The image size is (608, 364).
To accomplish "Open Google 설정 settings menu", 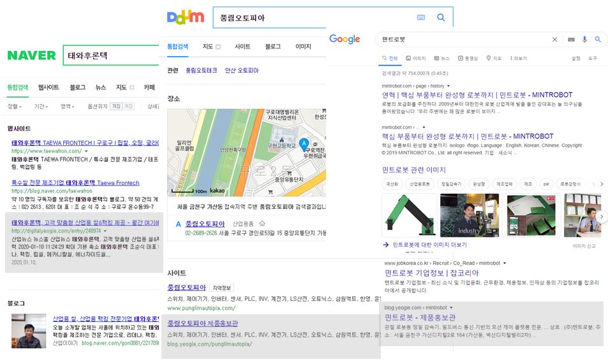I will [576, 58].
